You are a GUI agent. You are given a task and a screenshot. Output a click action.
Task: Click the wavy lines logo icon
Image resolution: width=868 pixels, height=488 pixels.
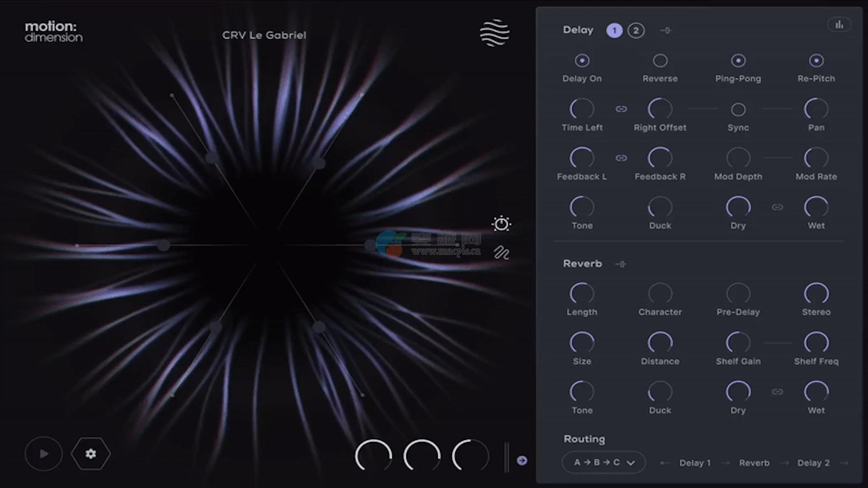click(x=495, y=33)
